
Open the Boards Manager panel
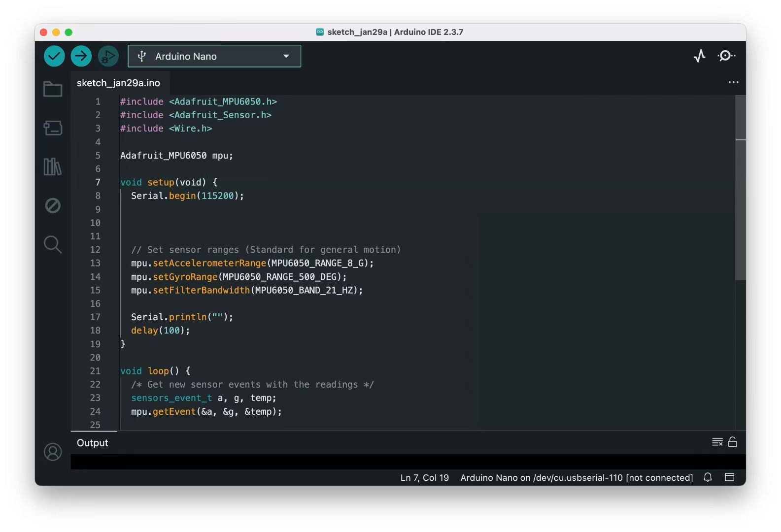pos(53,128)
